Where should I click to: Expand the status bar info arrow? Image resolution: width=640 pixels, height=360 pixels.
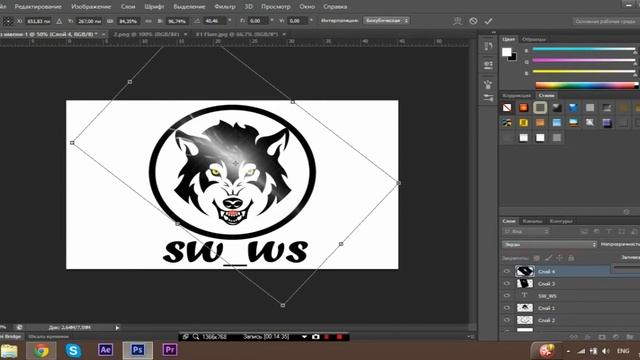117,328
